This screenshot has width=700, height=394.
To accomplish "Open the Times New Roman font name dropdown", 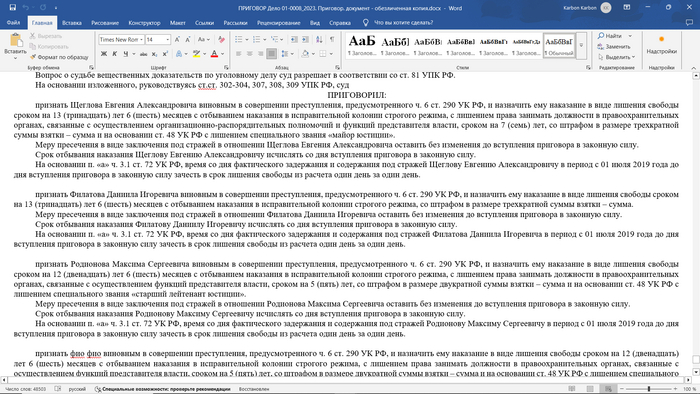I will 141,40.
